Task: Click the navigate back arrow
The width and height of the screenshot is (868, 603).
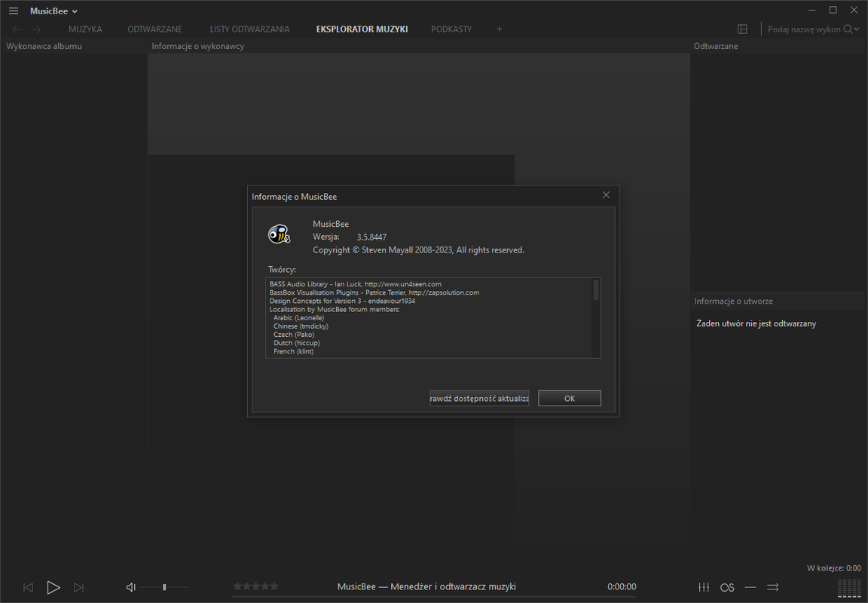Action: [17, 29]
